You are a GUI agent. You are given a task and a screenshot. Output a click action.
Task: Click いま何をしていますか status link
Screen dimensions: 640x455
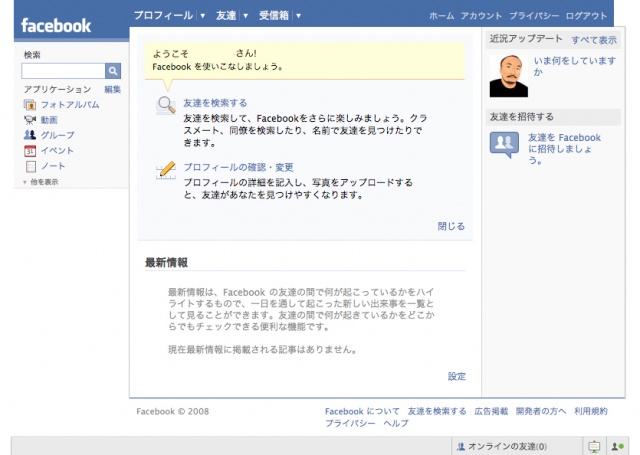[575, 66]
